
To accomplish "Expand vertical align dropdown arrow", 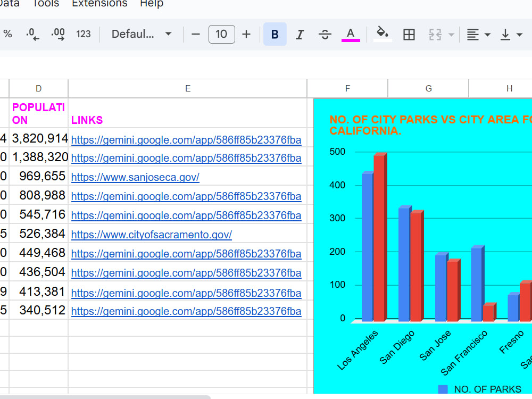I will (519, 34).
